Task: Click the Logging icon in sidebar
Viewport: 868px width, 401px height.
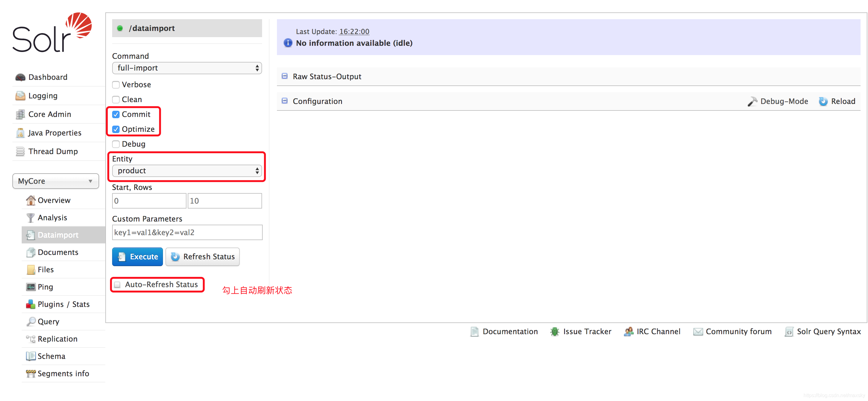Action: tap(20, 96)
